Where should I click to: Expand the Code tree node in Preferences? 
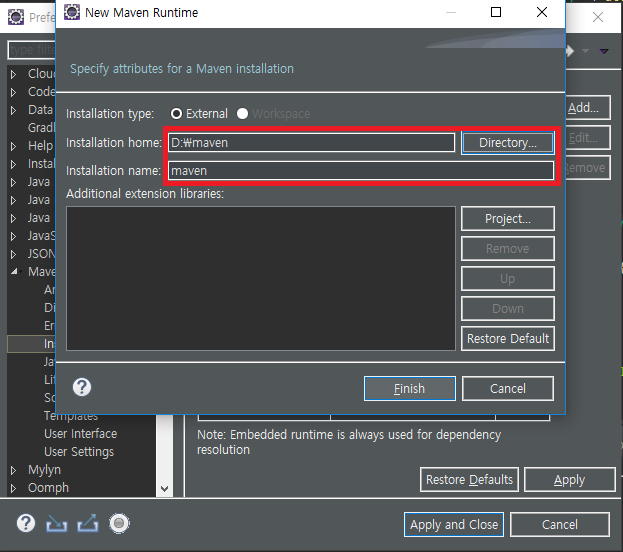click(14, 92)
